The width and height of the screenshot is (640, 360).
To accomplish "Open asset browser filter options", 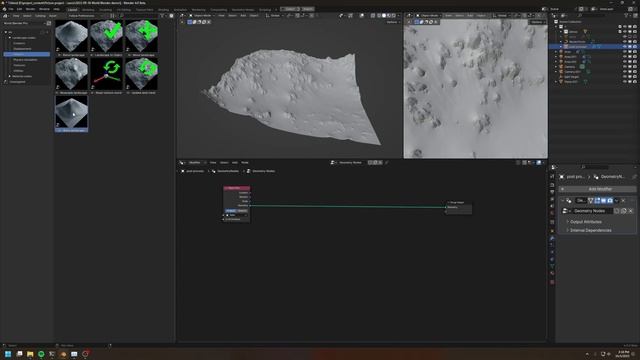I will [162, 16].
